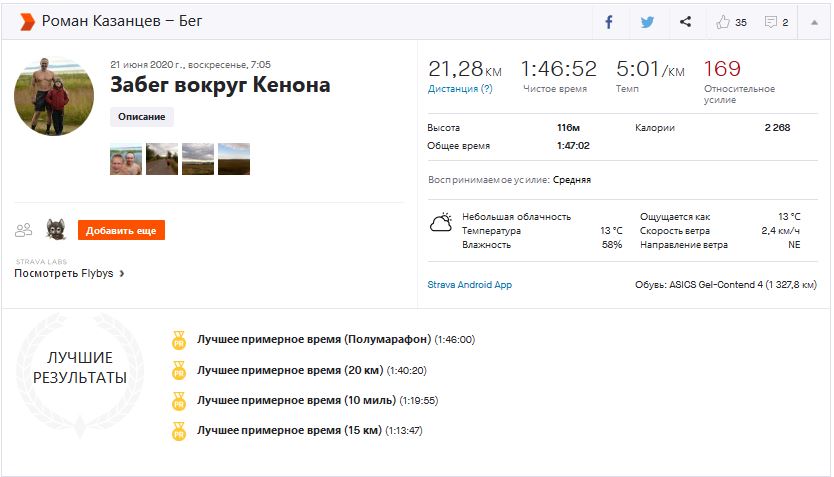Click the half marathon PR medal icon
Viewport: 834px width, 477px height.
click(179, 339)
